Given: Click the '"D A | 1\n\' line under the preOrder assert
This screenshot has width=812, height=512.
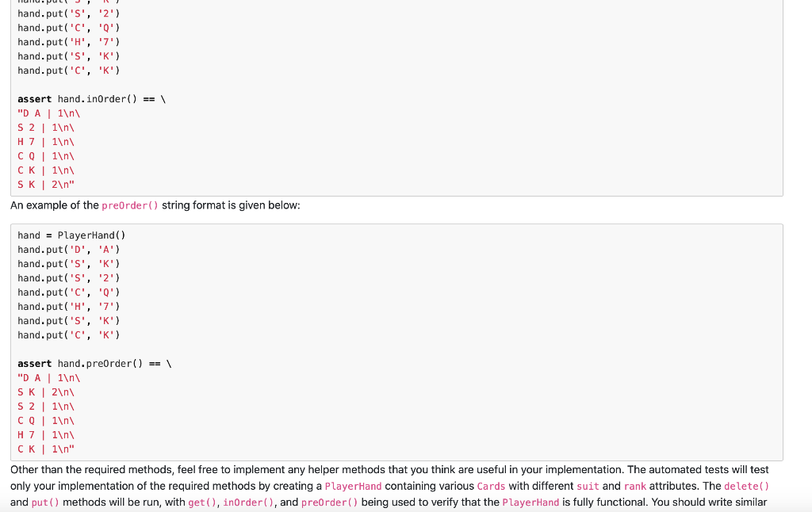Looking at the screenshot, I should point(48,378).
